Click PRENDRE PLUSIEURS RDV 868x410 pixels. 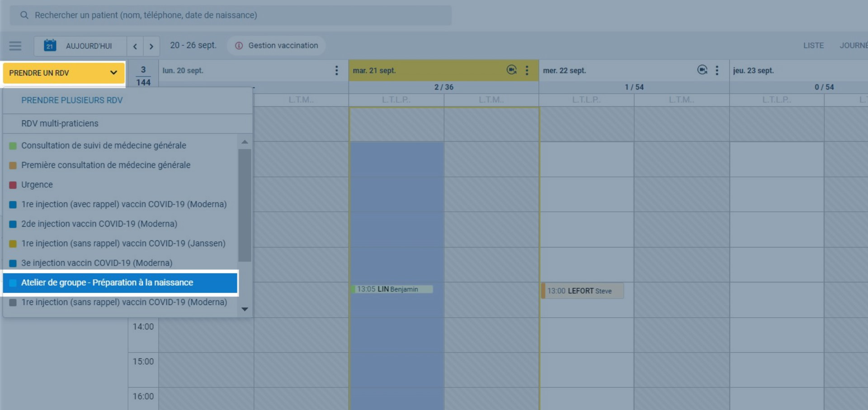point(72,100)
